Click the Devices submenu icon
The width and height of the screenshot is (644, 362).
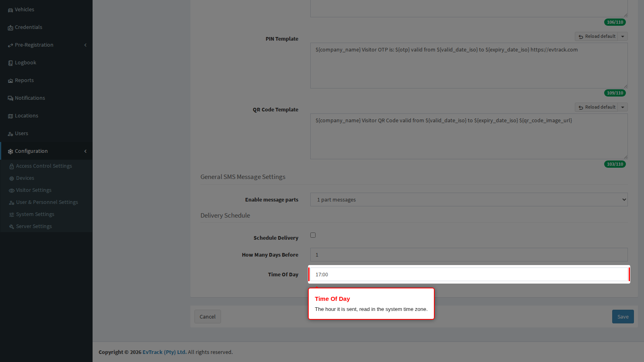pos(12,179)
